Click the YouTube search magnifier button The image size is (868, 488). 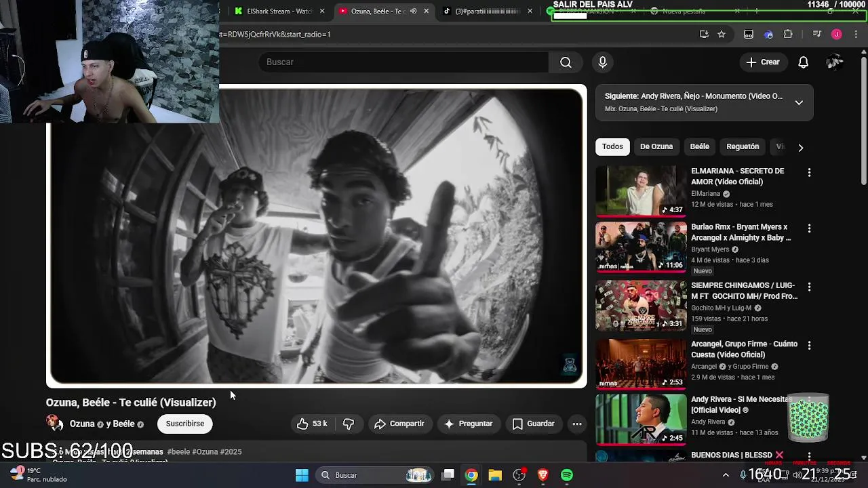[566, 62]
